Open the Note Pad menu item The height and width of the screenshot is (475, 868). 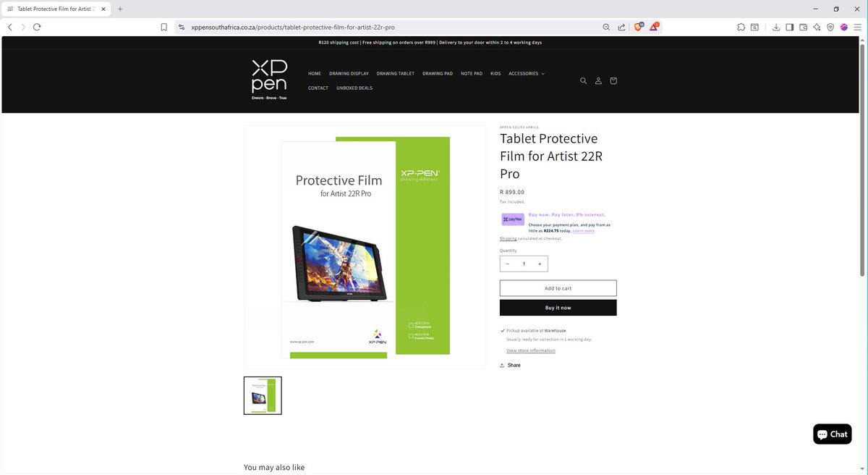[472, 73]
